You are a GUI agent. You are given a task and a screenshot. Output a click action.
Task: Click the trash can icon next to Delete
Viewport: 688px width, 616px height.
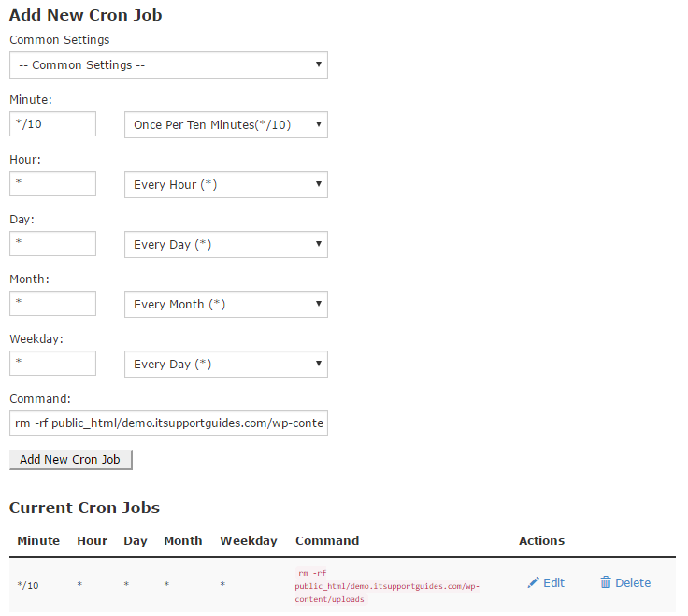pyautogui.click(x=606, y=582)
